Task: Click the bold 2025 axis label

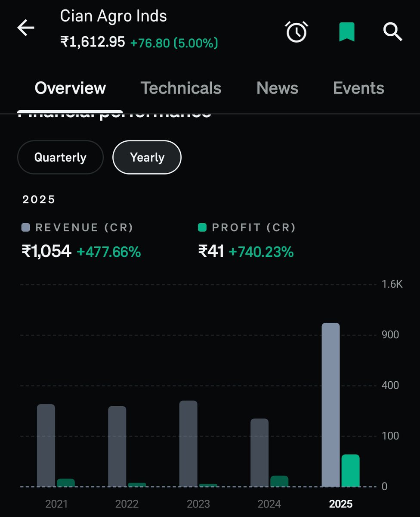Action: 341,504
